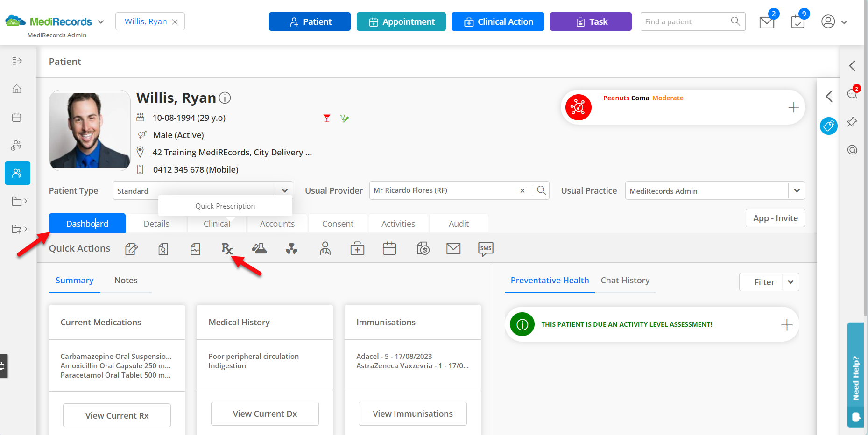Collapse the inner right panel chevron
Viewport: 868px width, 435px height.
click(x=829, y=97)
